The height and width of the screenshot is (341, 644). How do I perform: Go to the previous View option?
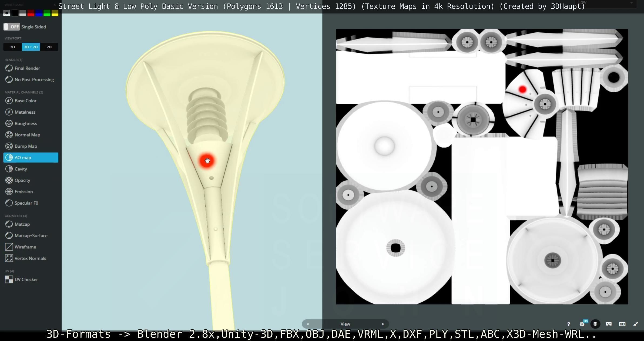[x=307, y=324]
